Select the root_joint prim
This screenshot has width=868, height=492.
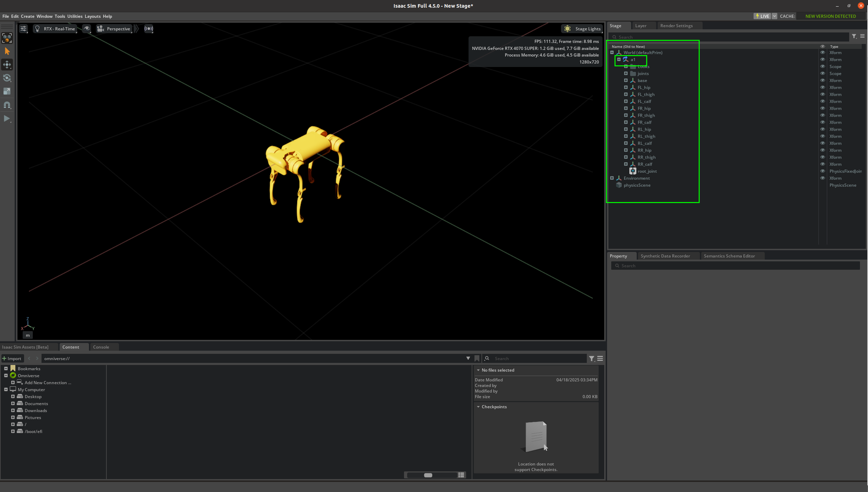pyautogui.click(x=647, y=171)
